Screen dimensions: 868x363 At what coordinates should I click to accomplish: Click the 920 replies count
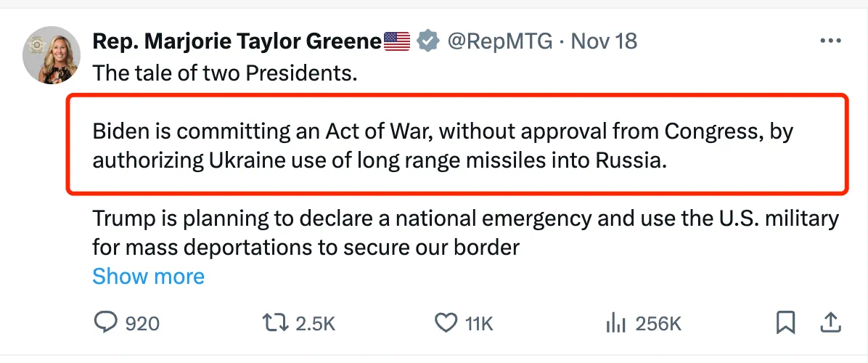(142, 324)
